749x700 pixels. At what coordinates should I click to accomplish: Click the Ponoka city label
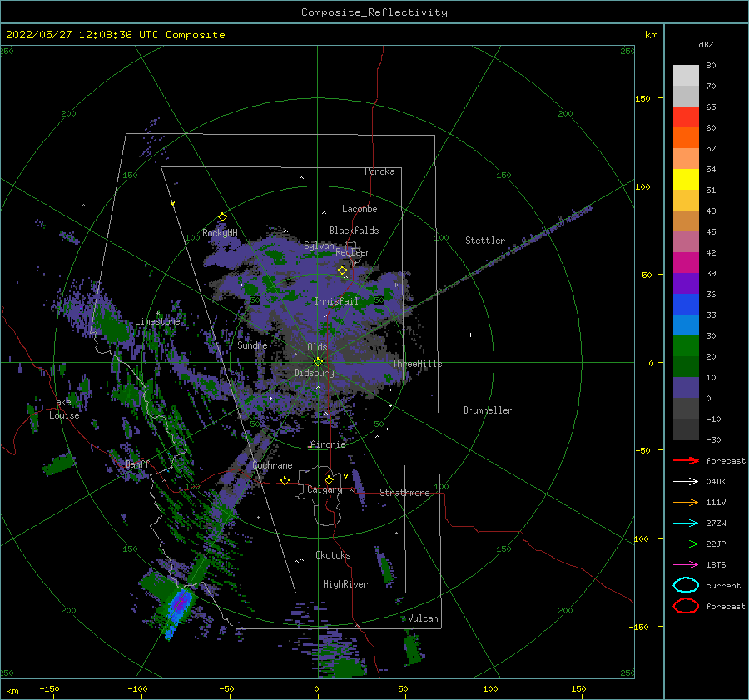click(x=379, y=171)
